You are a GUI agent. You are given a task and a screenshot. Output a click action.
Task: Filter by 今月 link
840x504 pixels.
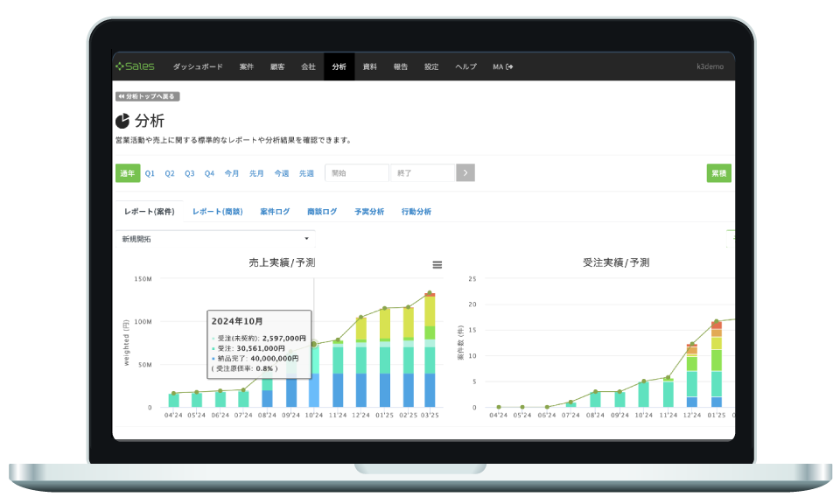click(232, 173)
